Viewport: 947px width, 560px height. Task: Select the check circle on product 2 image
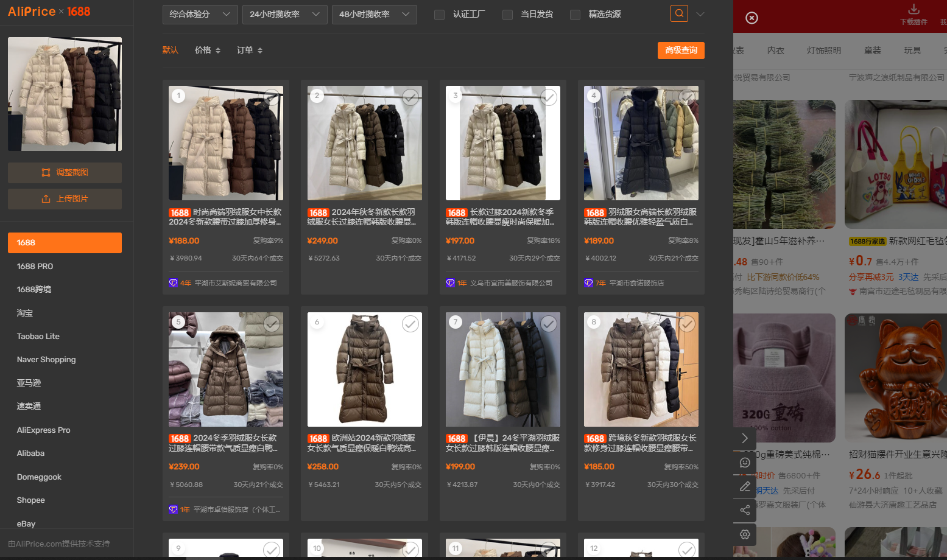click(x=410, y=97)
